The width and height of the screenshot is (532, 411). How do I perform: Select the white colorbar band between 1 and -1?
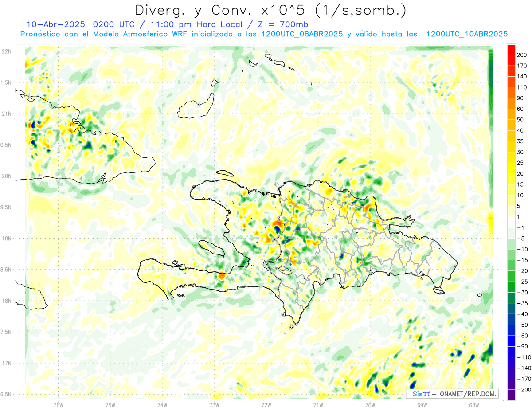(511, 222)
